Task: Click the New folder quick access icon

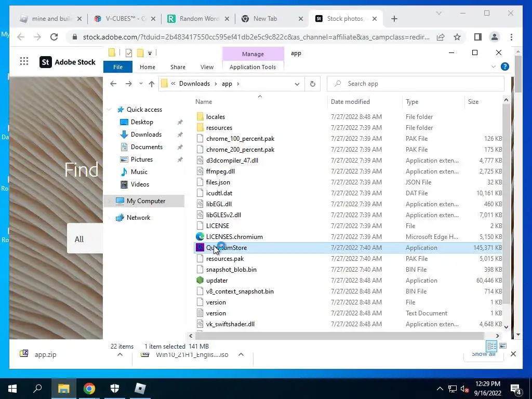Action: click(140, 53)
